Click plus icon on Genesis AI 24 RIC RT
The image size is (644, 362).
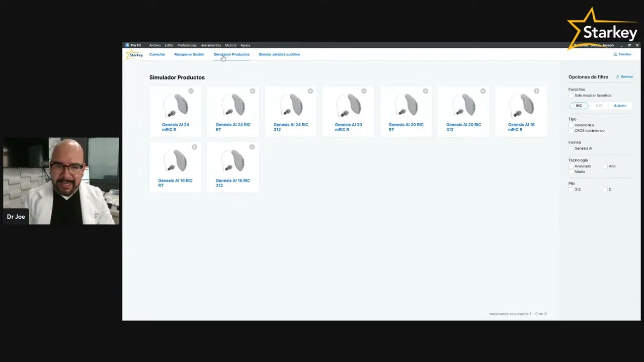point(253,91)
